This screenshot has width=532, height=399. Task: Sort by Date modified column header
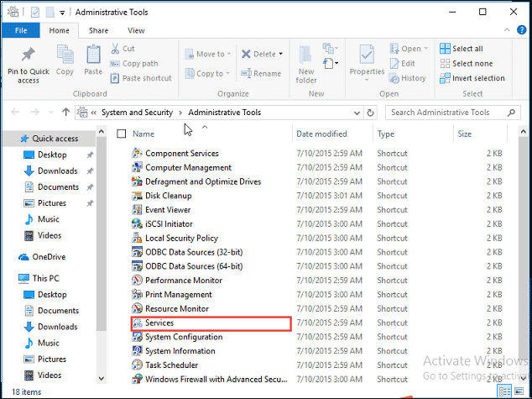point(321,134)
